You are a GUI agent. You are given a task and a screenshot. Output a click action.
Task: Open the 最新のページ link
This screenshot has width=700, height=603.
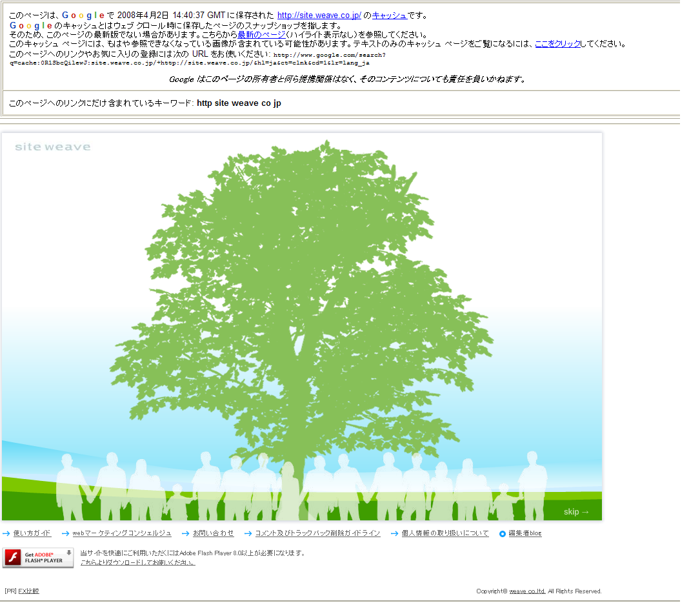point(261,34)
